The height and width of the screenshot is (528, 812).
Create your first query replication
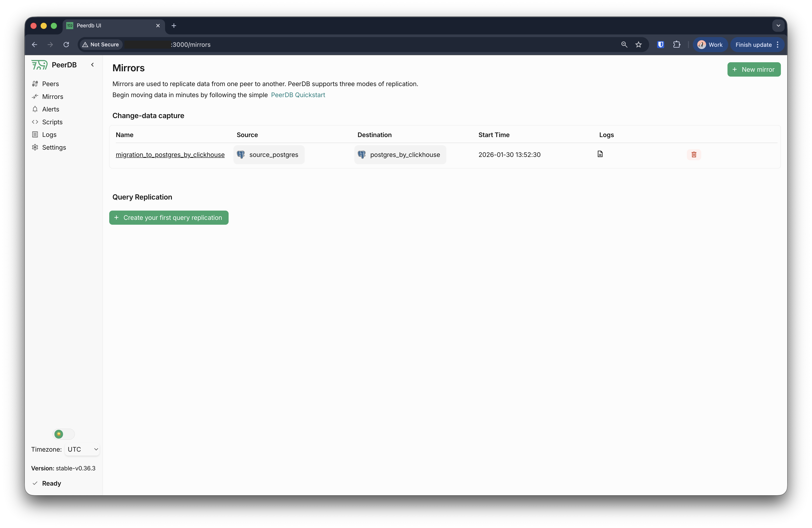click(169, 218)
